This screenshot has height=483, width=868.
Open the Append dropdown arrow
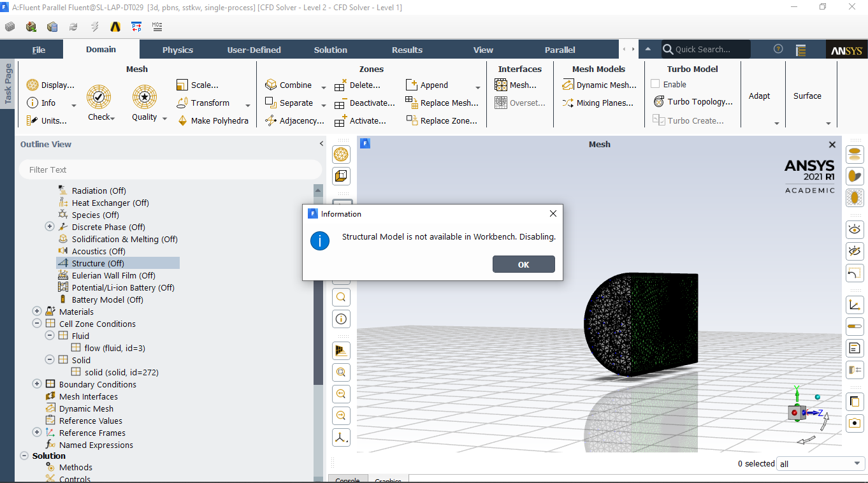(478, 87)
